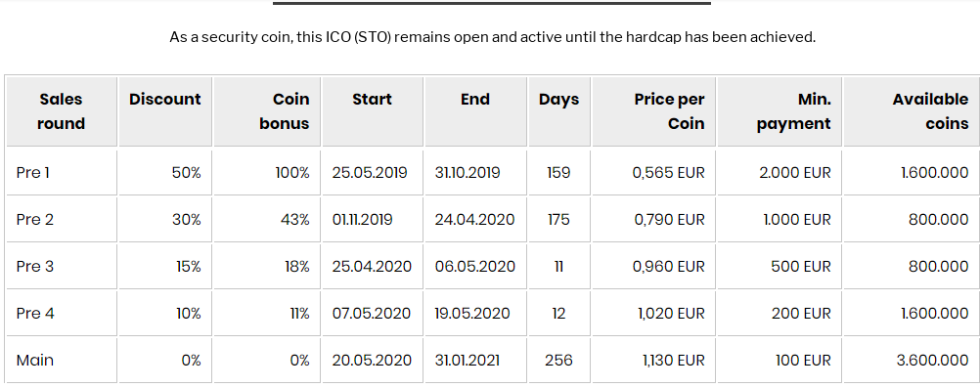Select the 25.05.2019 start date cell
The image size is (980, 388).
(x=373, y=172)
